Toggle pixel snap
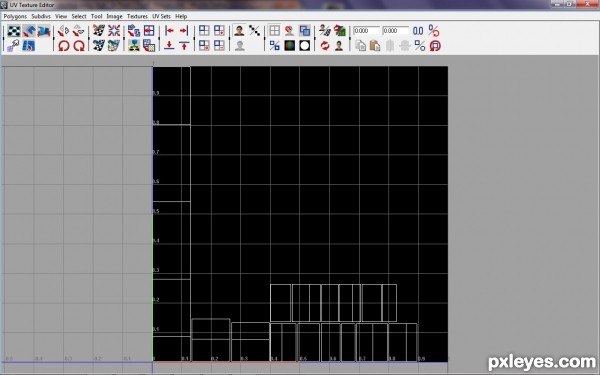600x375 pixels. click(x=289, y=31)
